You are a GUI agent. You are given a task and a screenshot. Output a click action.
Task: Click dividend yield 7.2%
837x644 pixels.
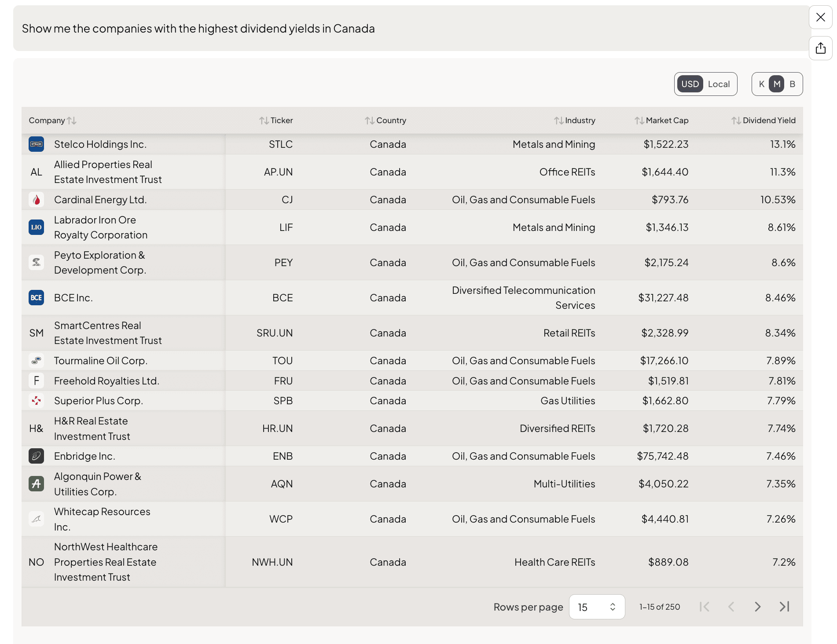pyautogui.click(x=784, y=562)
